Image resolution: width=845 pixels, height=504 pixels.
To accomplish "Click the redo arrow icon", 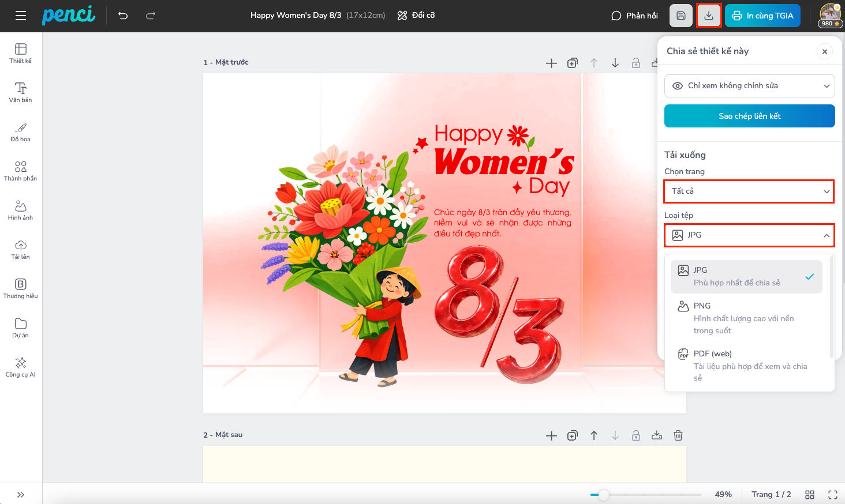I will 151,16.
